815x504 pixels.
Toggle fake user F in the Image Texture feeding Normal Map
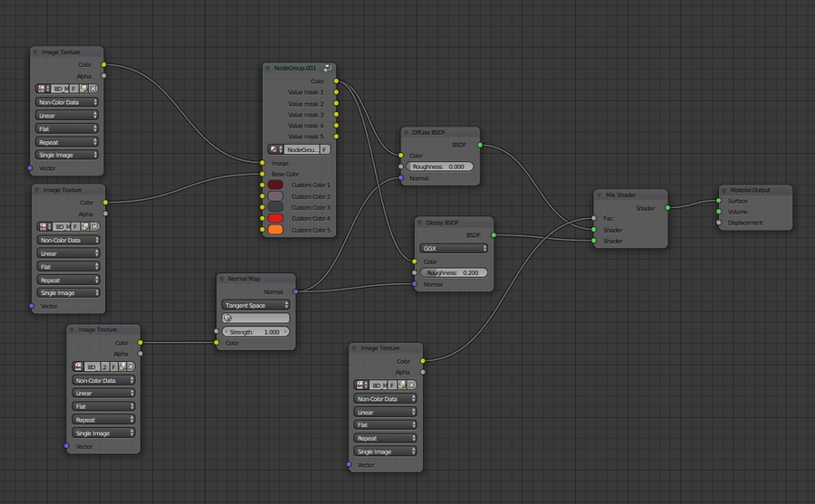click(x=113, y=366)
